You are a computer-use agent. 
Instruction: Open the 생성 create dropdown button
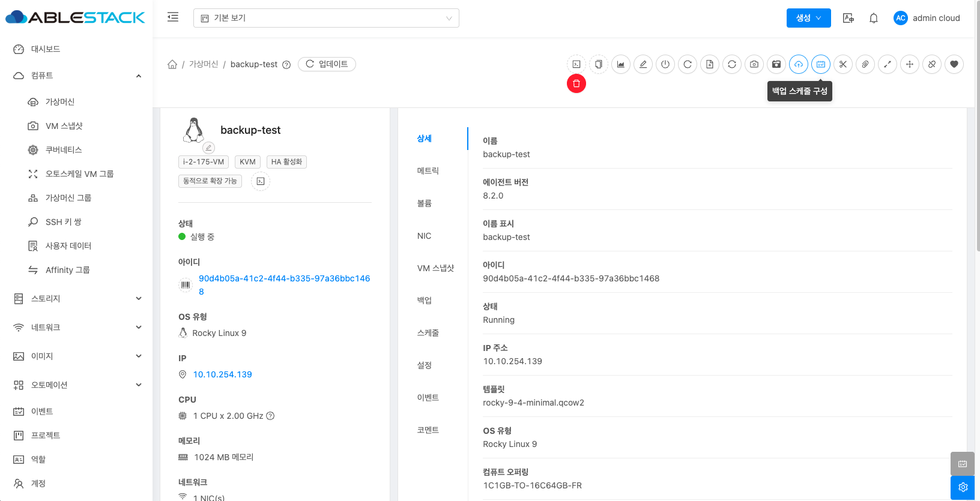coord(808,18)
